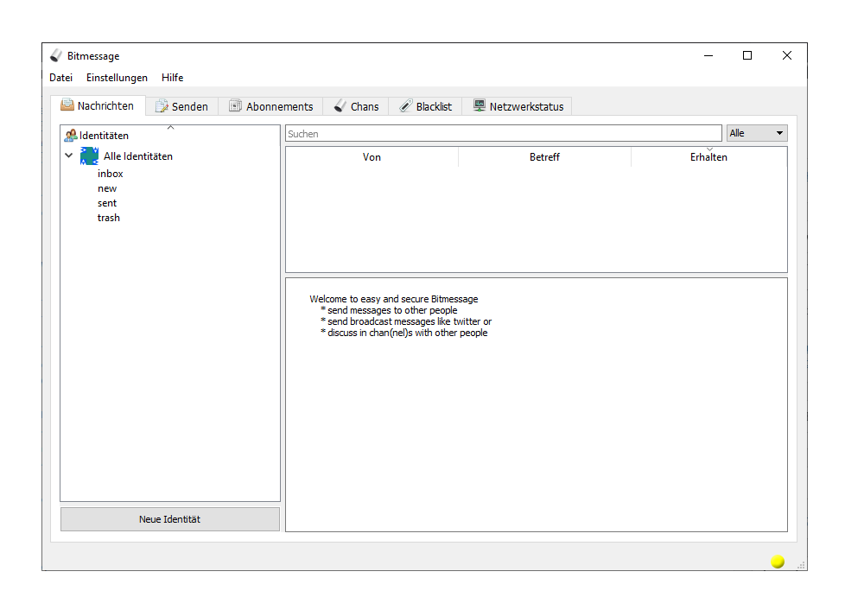This screenshot has width=845, height=616.
Task: Switch to the Chans tab
Action: pyautogui.click(x=356, y=107)
